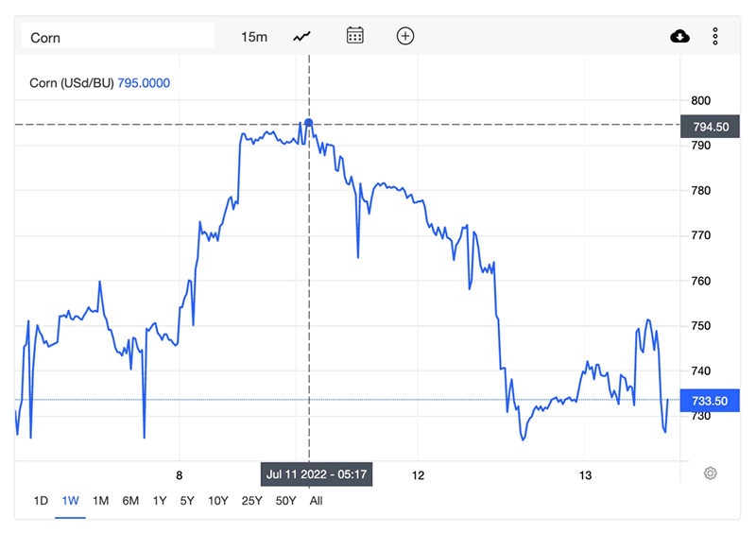Open chart settings gear icon
Screen dimensions: 756x534
coord(711,473)
